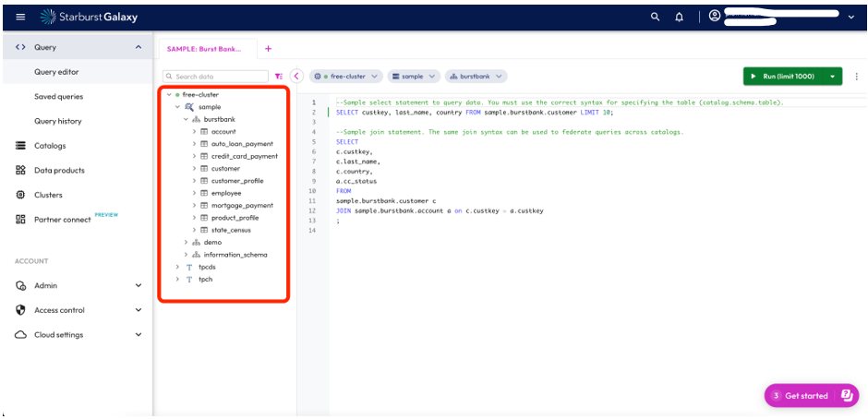Viewport: 868px width, 419px height.
Task: Expand the Admin section
Action: pyautogui.click(x=139, y=285)
